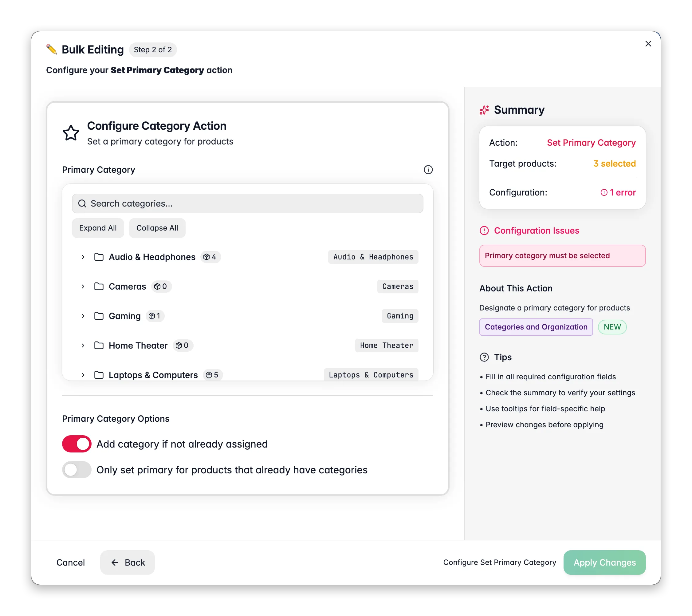Expand the Cameras category chevron
The image size is (692, 616).
point(83,286)
